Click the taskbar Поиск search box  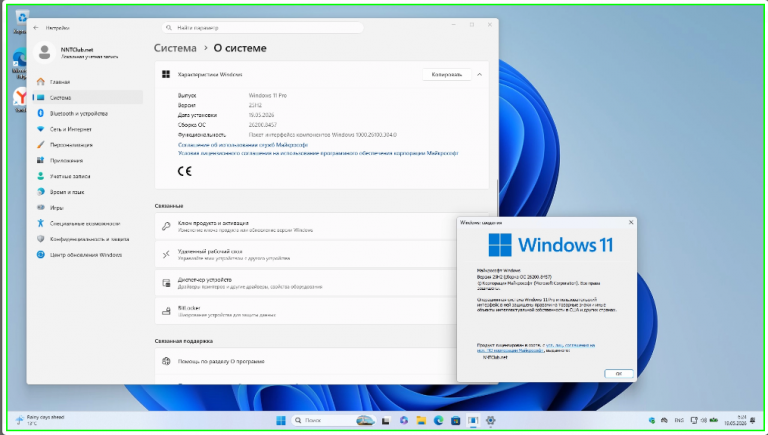333,420
